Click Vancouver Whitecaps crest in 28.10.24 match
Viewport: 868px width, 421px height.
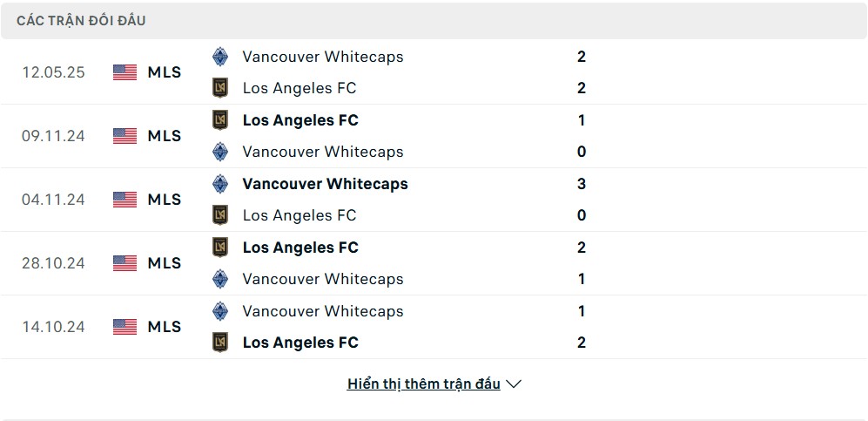click(220, 279)
